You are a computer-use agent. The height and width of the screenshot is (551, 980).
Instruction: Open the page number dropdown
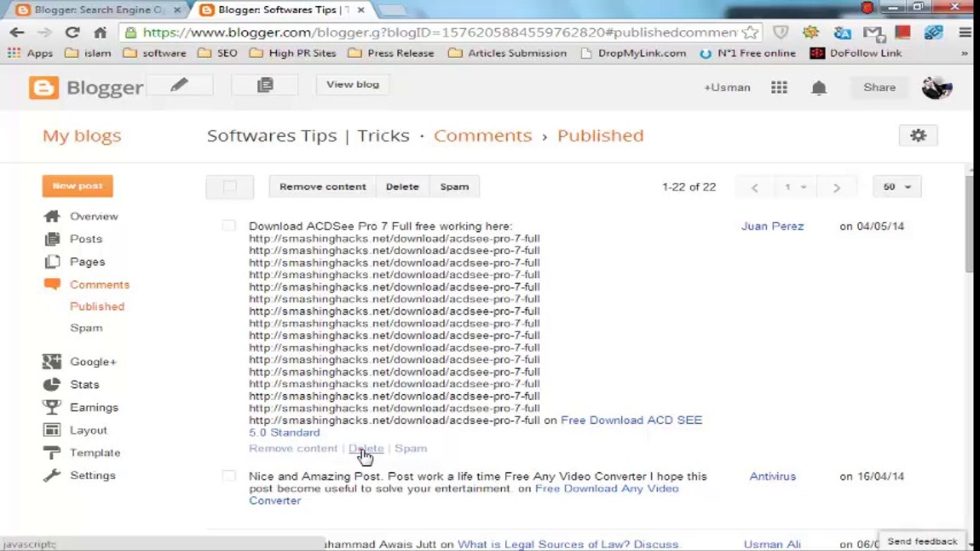[794, 187]
